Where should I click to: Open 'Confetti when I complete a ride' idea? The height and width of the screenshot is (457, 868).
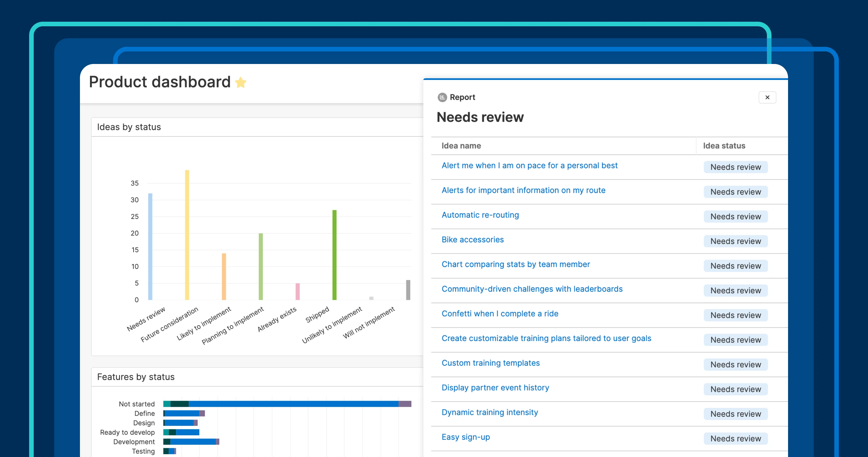(499, 314)
